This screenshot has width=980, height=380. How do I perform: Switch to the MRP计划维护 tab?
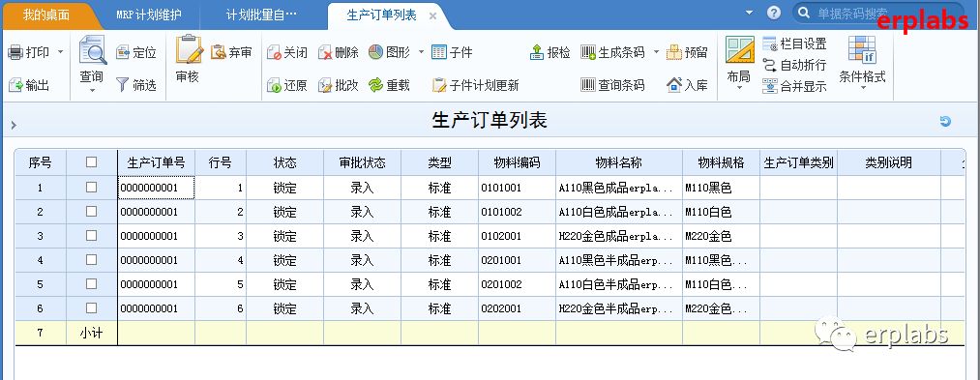pyautogui.click(x=149, y=15)
